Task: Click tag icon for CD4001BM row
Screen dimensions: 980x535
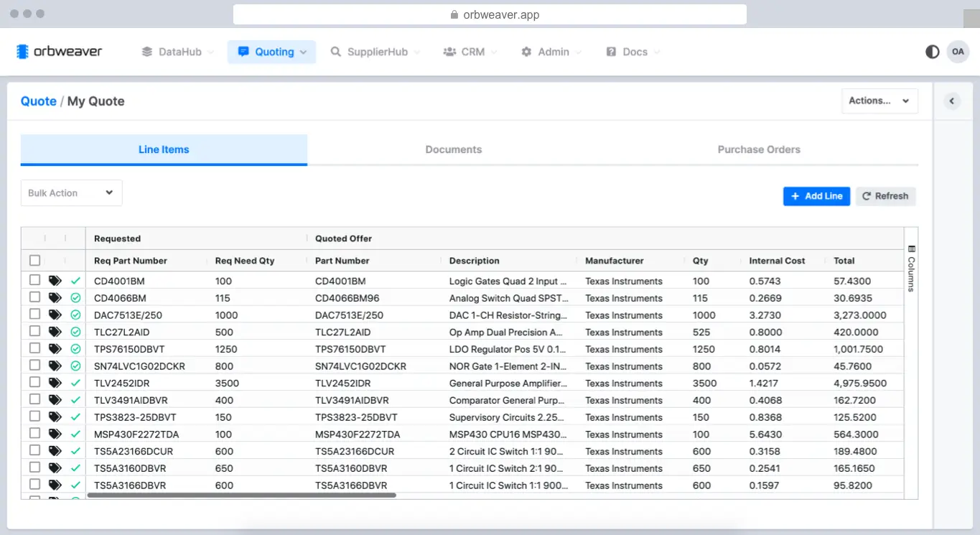Action: coord(55,281)
